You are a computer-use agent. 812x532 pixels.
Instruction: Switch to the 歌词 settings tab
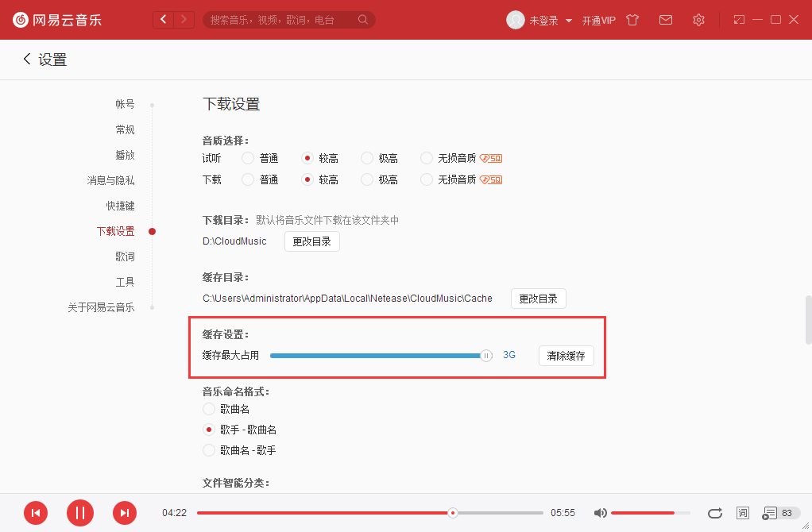coord(125,256)
